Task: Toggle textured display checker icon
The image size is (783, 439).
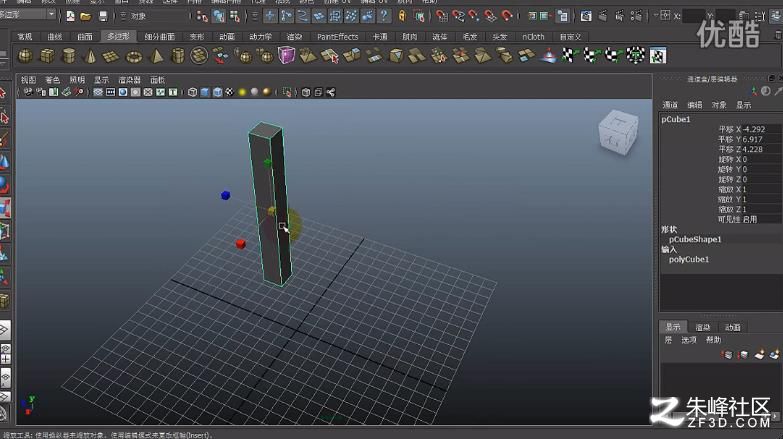Action: pyautogui.click(x=230, y=92)
